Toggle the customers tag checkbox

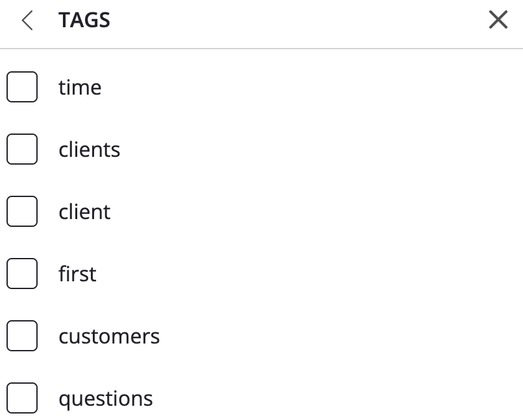click(x=22, y=336)
